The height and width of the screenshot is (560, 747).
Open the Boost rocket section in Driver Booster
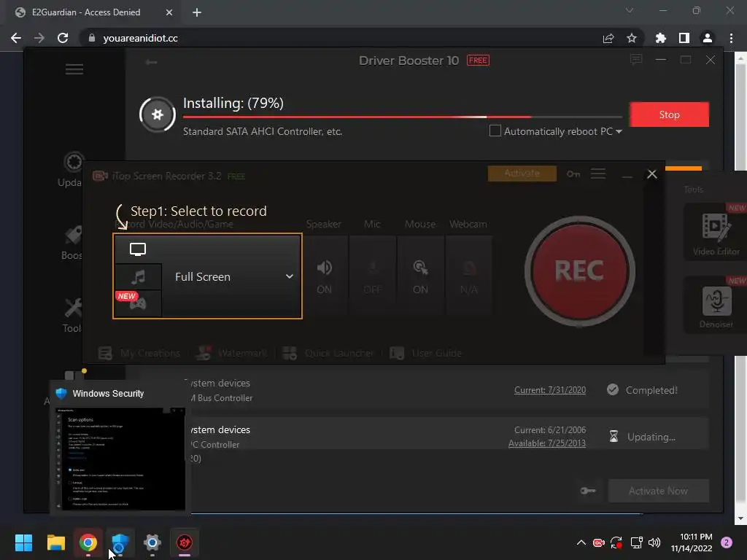pos(72,243)
